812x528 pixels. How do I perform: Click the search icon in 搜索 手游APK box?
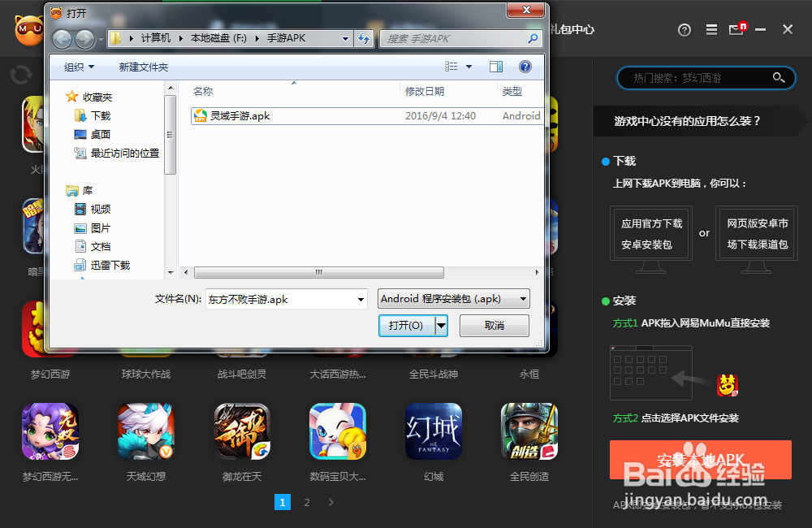[533, 38]
